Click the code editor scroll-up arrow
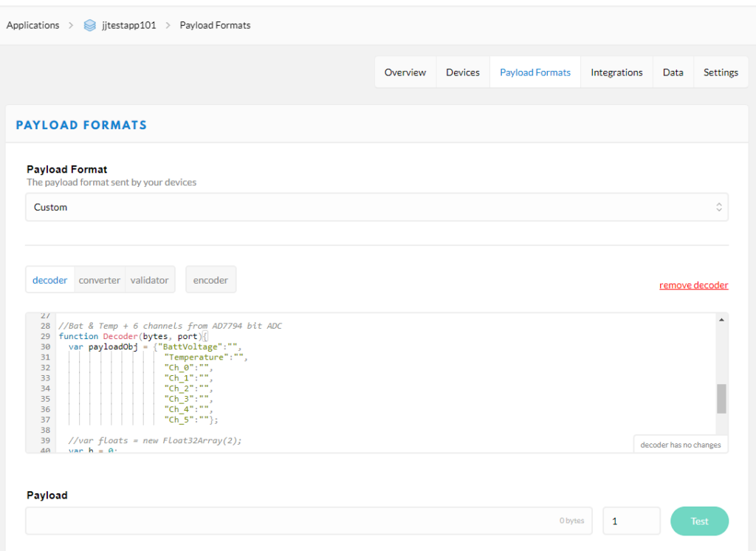Image resolution: width=756 pixels, height=551 pixels. coord(721,319)
